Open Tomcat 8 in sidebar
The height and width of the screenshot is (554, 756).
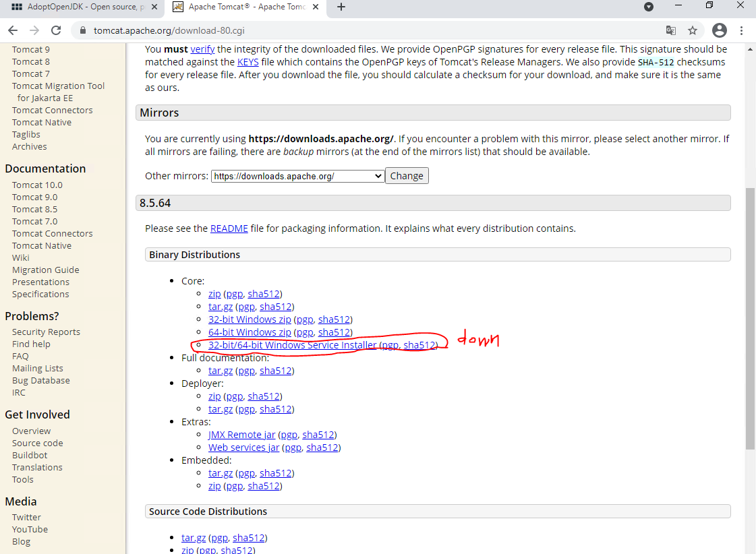coord(31,61)
